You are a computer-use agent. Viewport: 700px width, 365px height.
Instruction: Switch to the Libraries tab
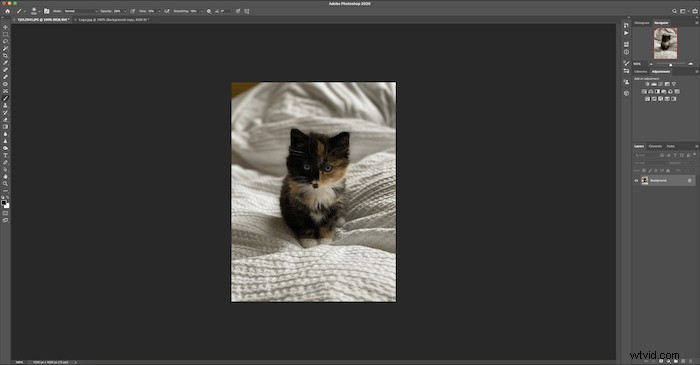641,72
